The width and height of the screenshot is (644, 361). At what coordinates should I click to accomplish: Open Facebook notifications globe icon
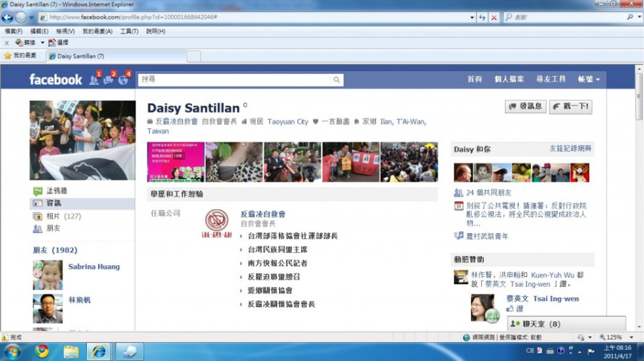pos(123,80)
